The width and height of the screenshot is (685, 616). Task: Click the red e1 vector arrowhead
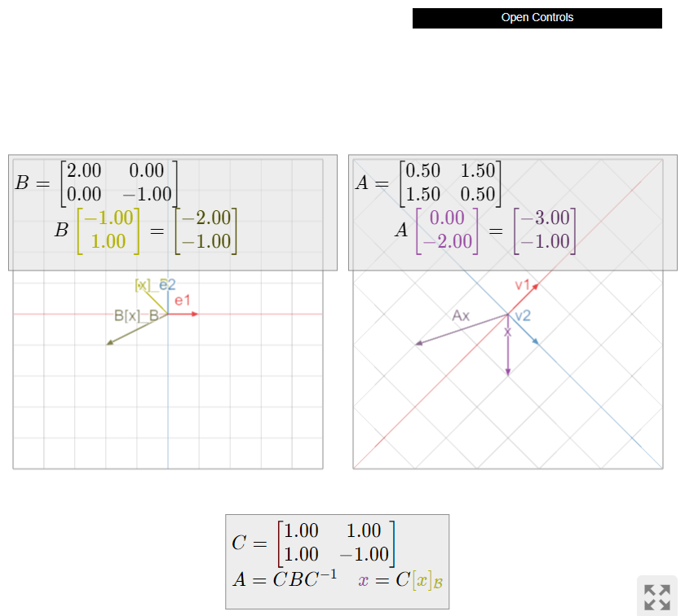tap(196, 314)
